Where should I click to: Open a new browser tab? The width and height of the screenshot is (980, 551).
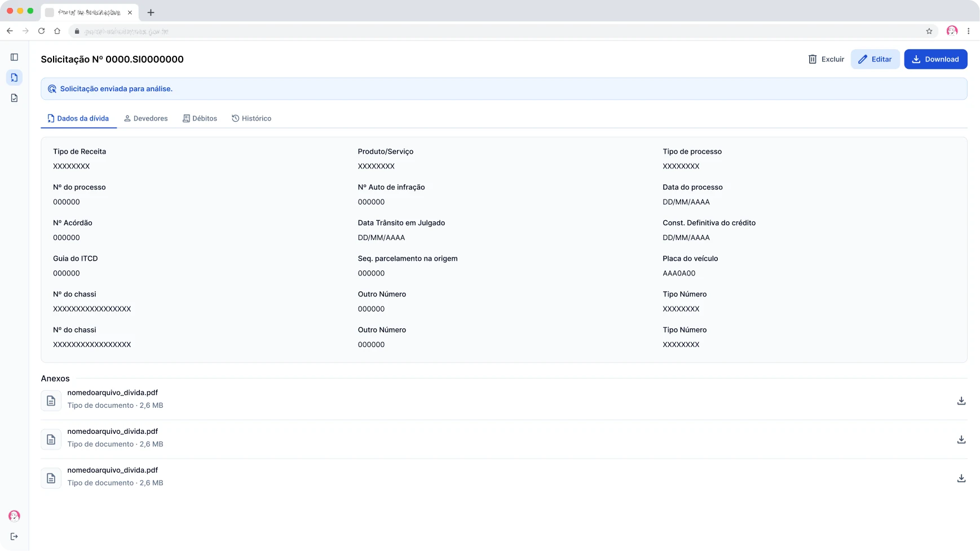(151, 12)
